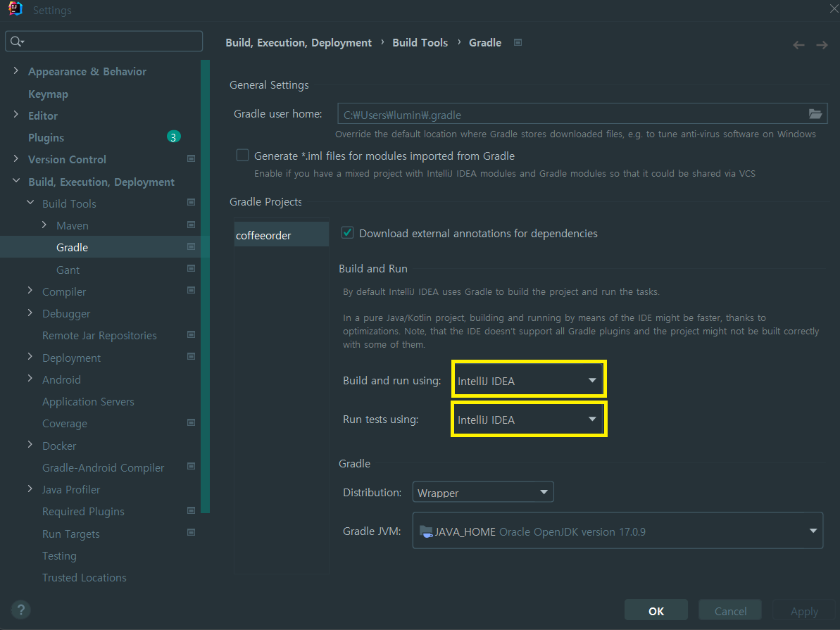The width and height of the screenshot is (840, 630).
Task: Collapse the Build Tools node
Action: click(x=30, y=203)
